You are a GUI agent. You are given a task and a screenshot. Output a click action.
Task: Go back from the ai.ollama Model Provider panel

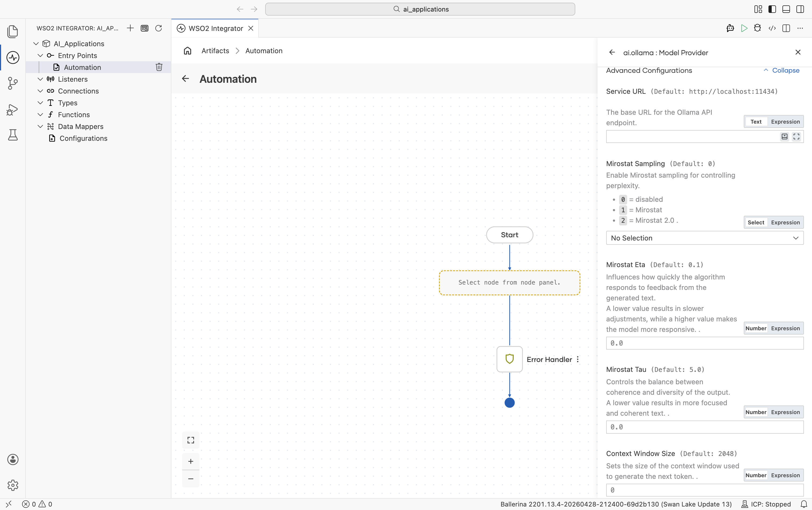(x=612, y=52)
